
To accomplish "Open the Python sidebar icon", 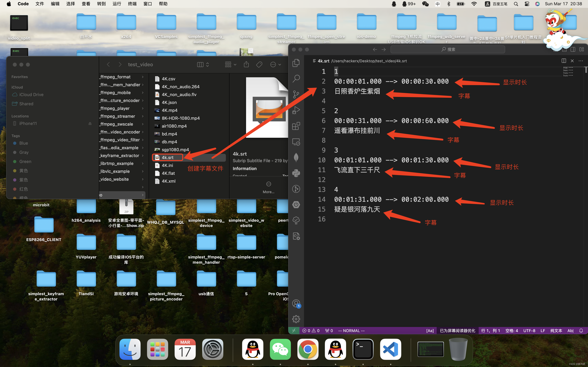I will coord(296,173).
